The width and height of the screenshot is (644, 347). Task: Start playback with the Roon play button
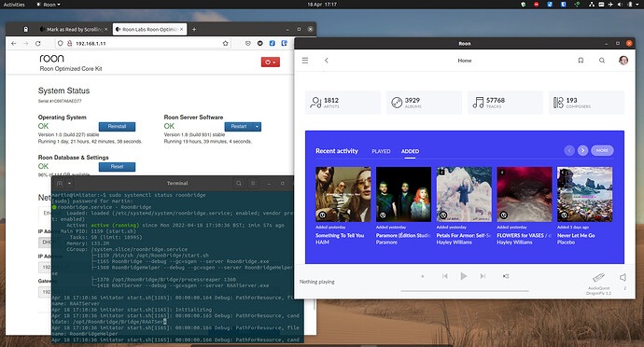pos(463,276)
